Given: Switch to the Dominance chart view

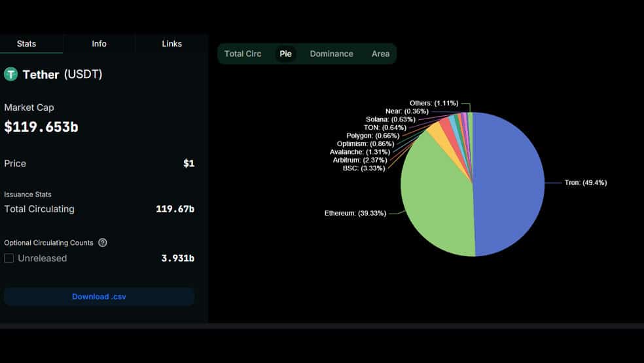Looking at the screenshot, I should [x=331, y=54].
